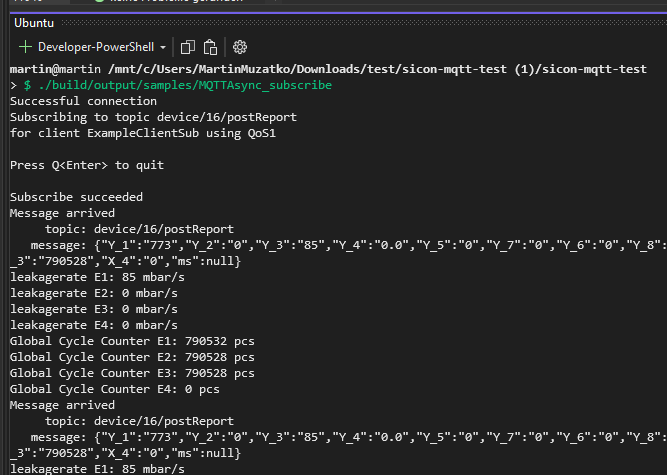Screen dimensions: 667x475
Task: Click the Paste clipboard icon
Action: [x=210, y=47]
